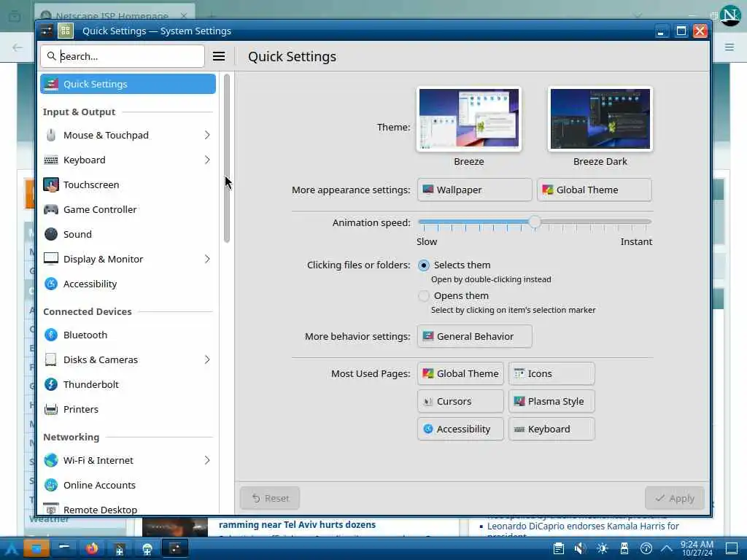Image resolution: width=747 pixels, height=560 pixels.
Task: Open the clipboard tray icon
Action: (559, 548)
